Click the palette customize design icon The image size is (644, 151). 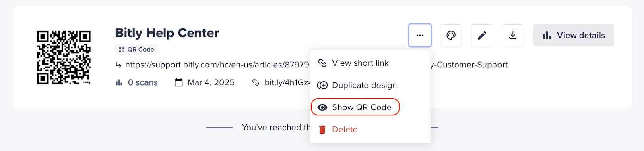click(x=451, y=35)
